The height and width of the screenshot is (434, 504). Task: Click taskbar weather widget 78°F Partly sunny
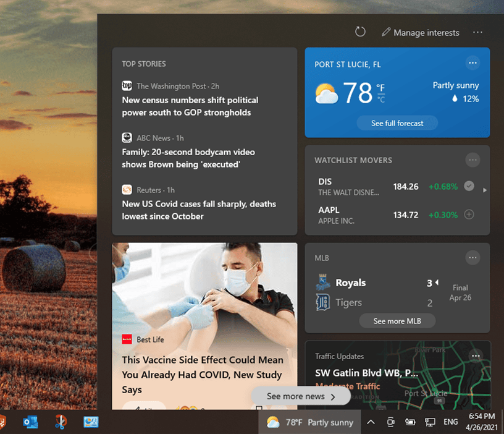[x=310, y=422]
